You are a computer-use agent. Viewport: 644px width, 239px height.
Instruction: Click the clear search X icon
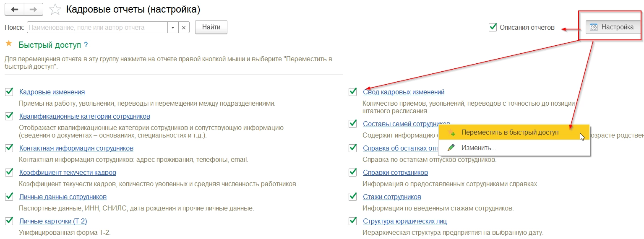tap(184, 28)
